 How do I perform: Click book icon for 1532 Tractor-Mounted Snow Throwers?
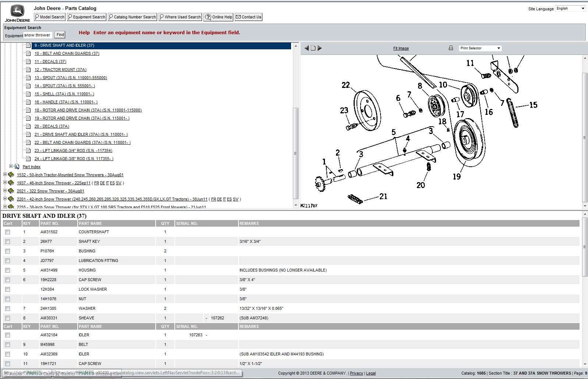11,175
